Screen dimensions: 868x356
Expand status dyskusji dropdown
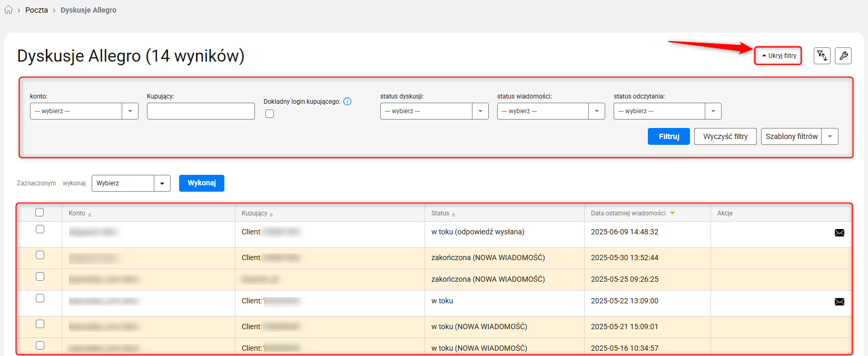pyautogui.click(x=435, y=111)
